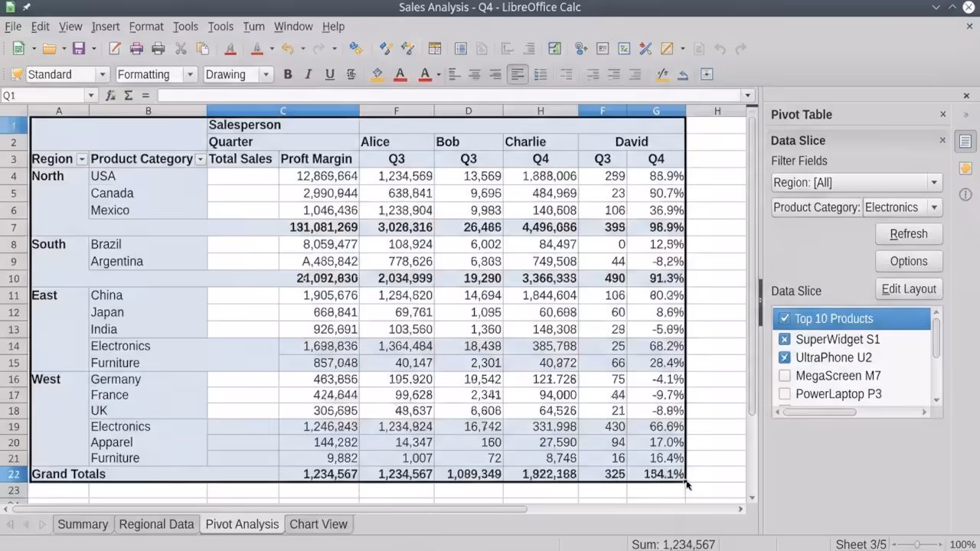The width and height of the screenshot is (980, 551).
Task: Open the File menu
Action: [x=13, y=26]
